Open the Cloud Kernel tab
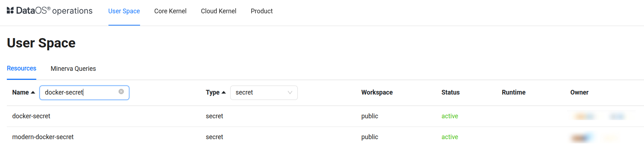 pos(218,11)
